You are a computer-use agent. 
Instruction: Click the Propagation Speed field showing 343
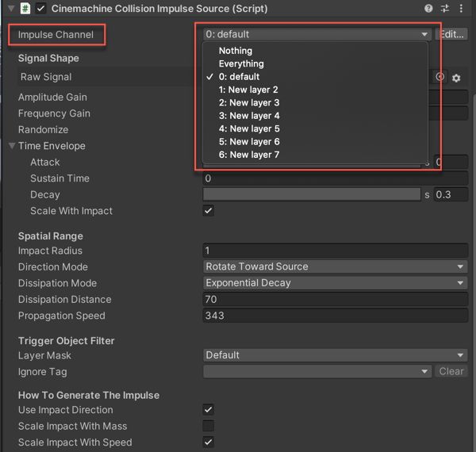[335, 316]
